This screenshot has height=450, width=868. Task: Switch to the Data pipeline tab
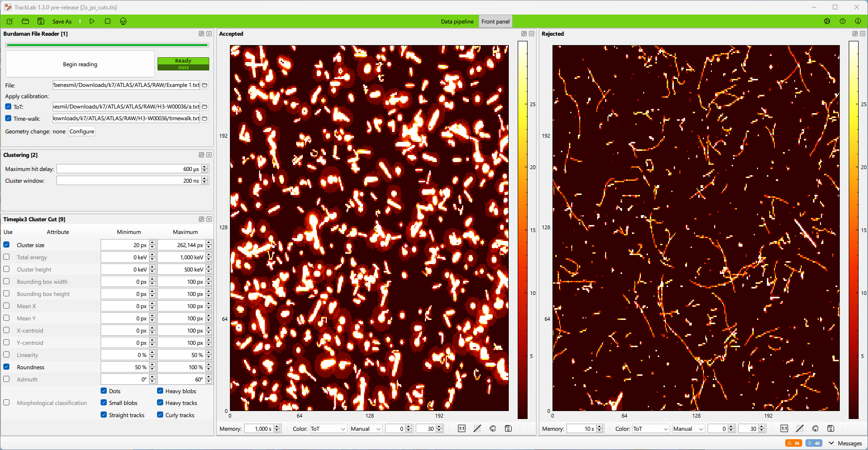(457, 22)
